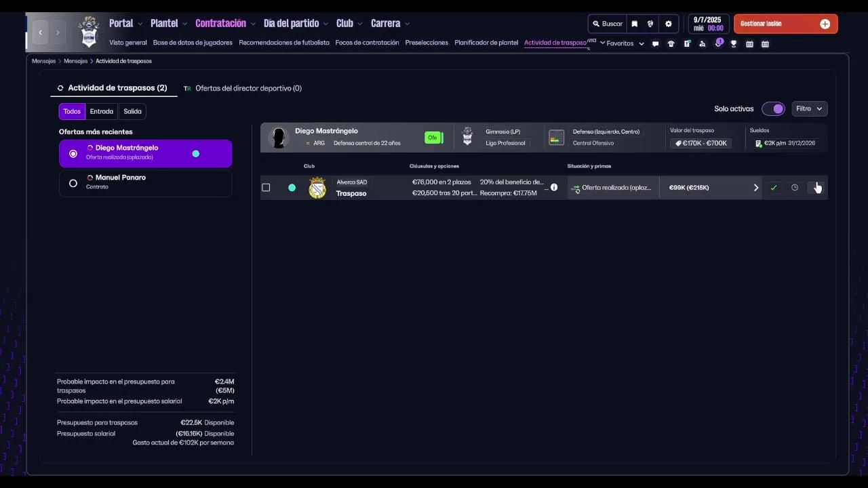This screenshot has height=488, width=868.
Task: Click the €99K (€215K) offer value
Action: point(689,188)
